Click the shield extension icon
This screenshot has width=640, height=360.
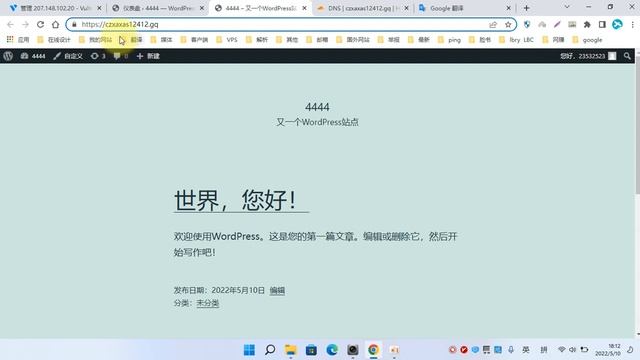click(527, 24)
